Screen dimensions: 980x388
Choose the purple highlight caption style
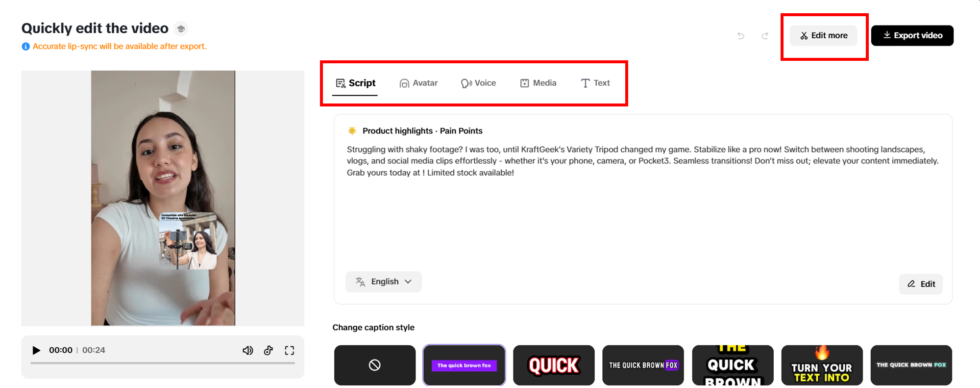click(464, 365)
